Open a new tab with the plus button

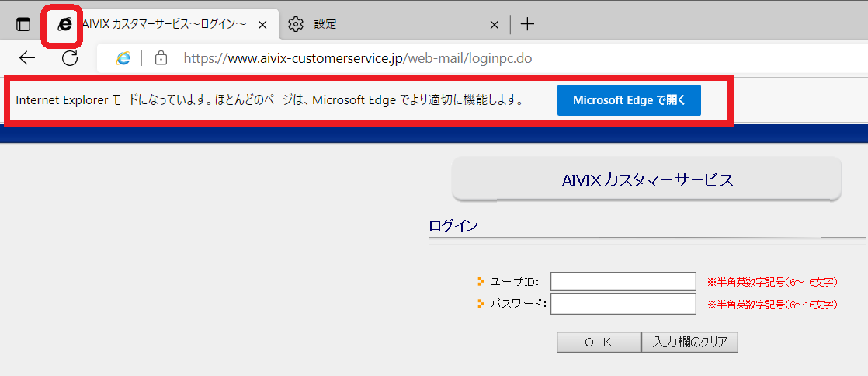click(x=527, y=24)
